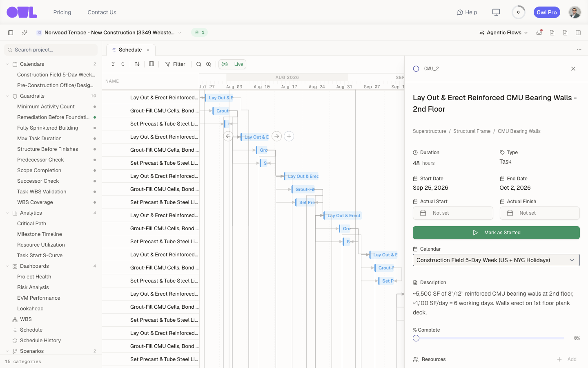
Task: Click the Mark as Started button
Action: coord(496,233)
